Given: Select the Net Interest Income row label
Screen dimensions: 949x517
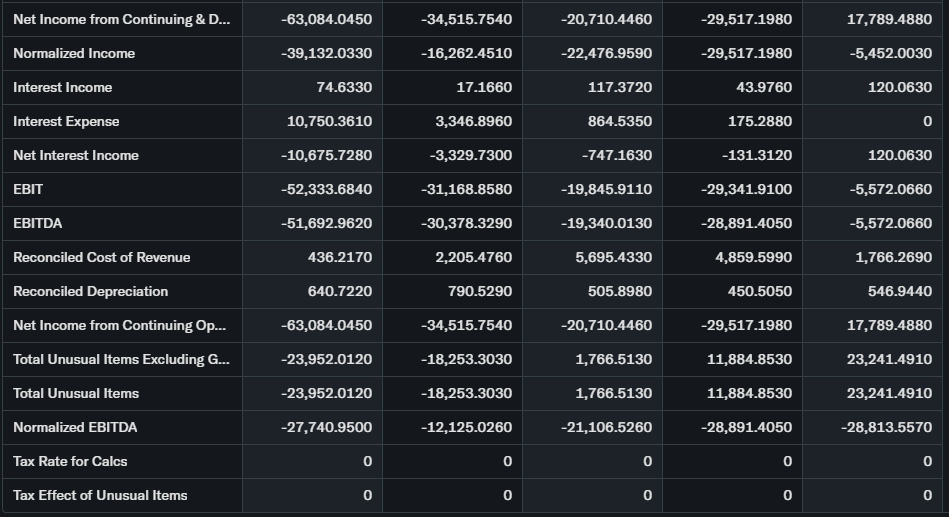Looking at the screenshot, I should [x=76, y=155].
